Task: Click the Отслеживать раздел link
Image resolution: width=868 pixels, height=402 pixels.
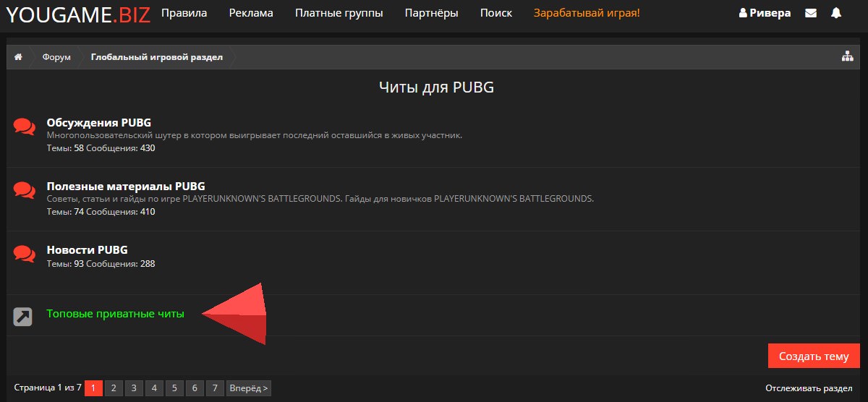Action: 808,388
